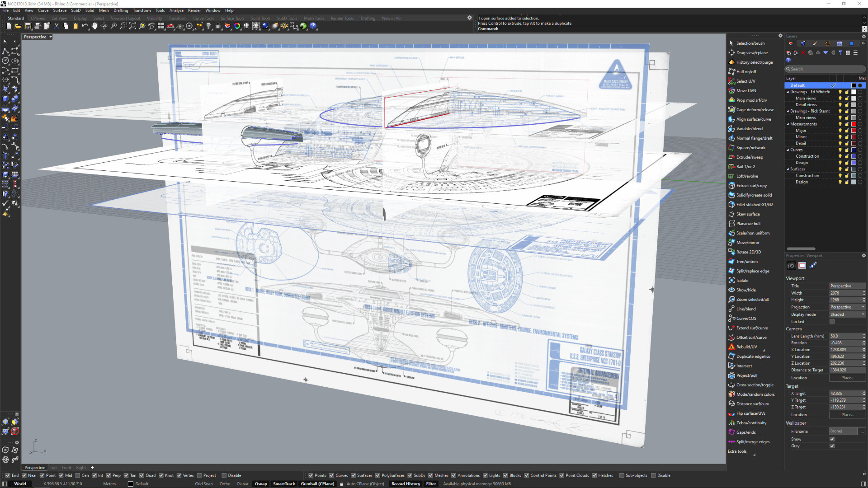Toggle the viewport Locked checkbox
This screenshot has height=488, width=868.
(x=832, y=322)
